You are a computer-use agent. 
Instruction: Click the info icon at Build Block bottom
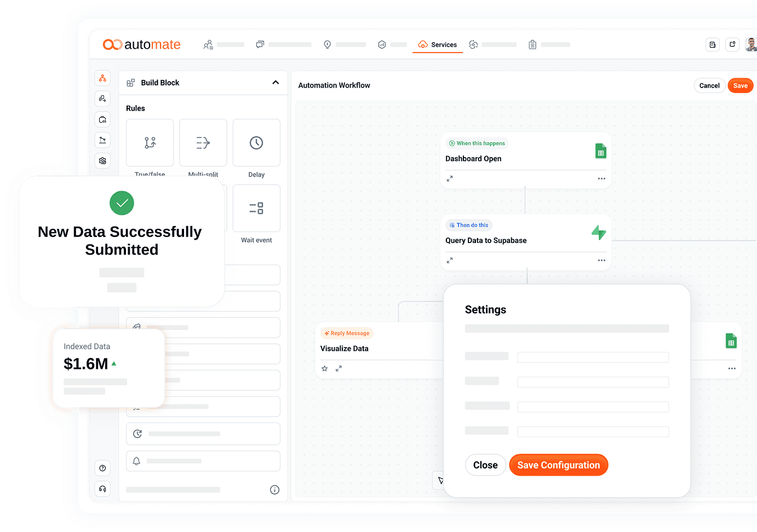coord(274,490)
